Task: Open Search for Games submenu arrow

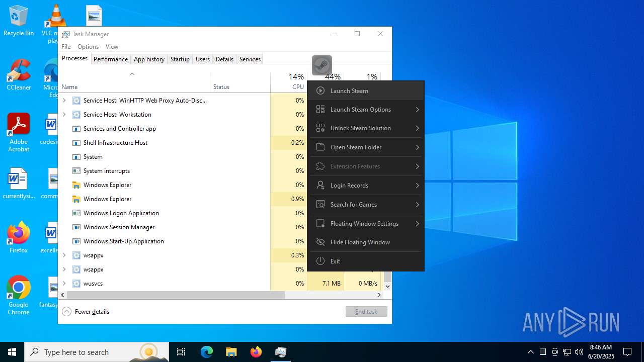Action: point(418,205)
